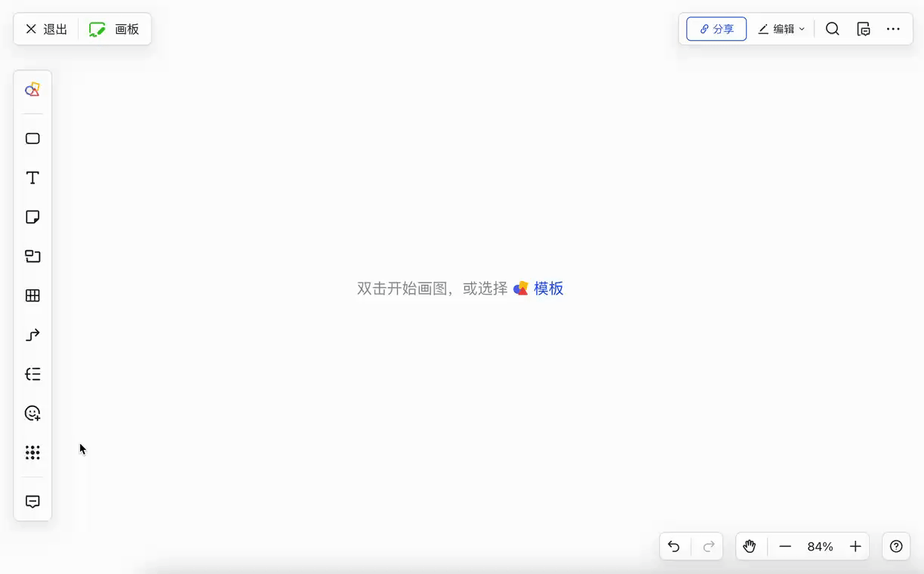
Task: Select the rectangle shape tool
Action: click(32, 138)
